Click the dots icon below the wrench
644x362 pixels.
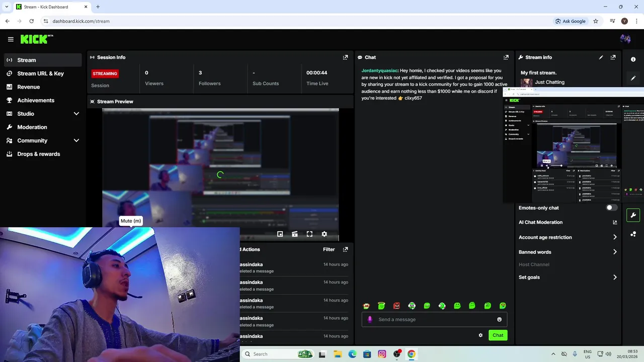[633, 234]
